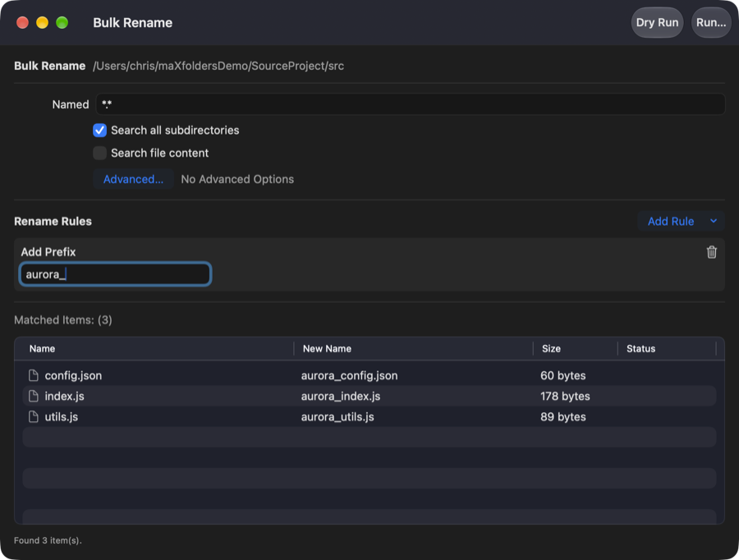739x560 pixels.
Task: Sort by Status column header
Action: tap(640, 349)
